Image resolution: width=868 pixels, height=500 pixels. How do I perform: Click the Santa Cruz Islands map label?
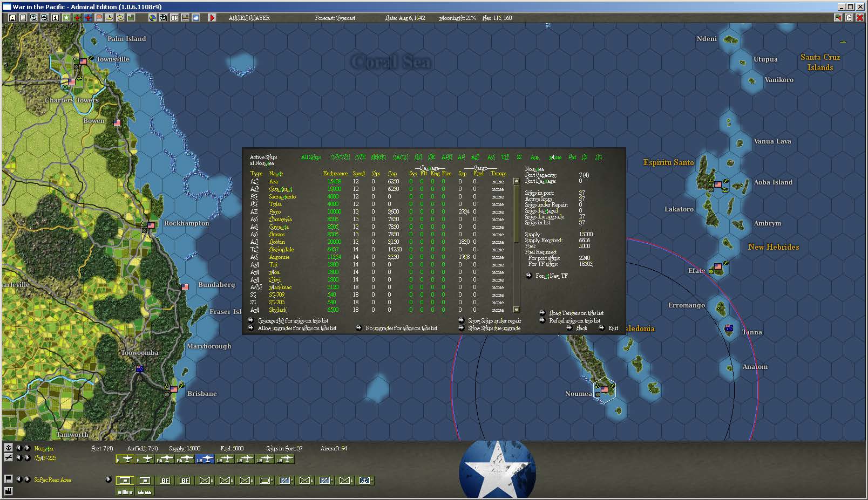(820, 62)
